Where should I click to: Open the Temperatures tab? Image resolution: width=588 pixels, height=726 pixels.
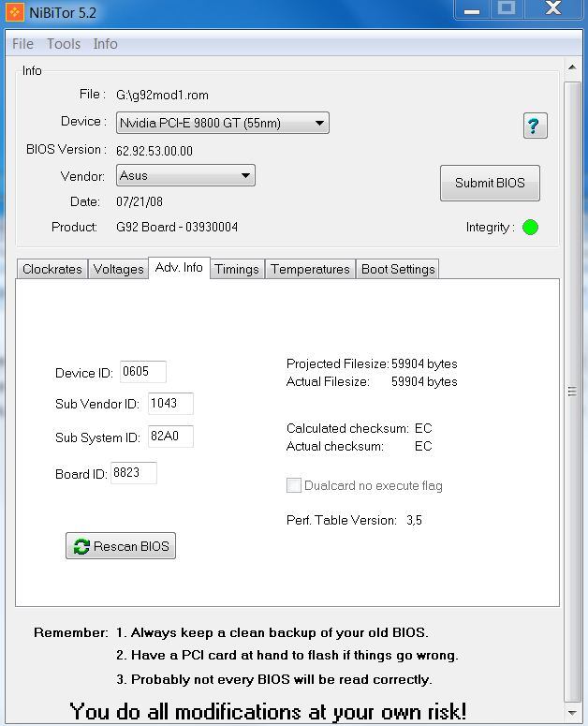pos(310,269)
